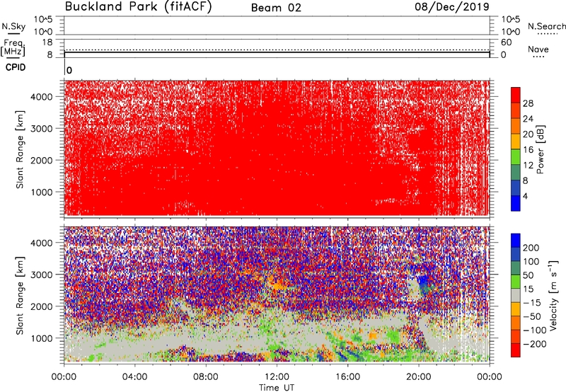Click the N.Search legend label
Image resolution: width=566 pixels, height=392 pixels.
(547, 26)
